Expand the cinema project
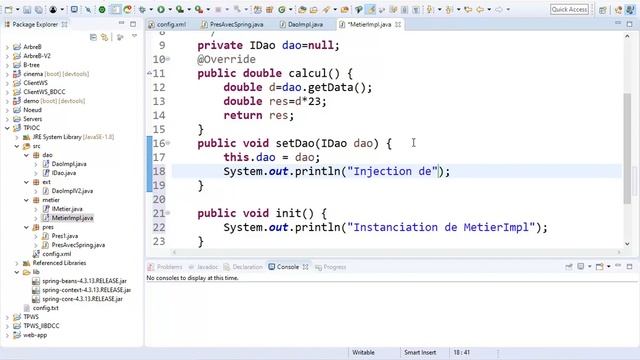This screenshot has height=360, width=640. 7,74
